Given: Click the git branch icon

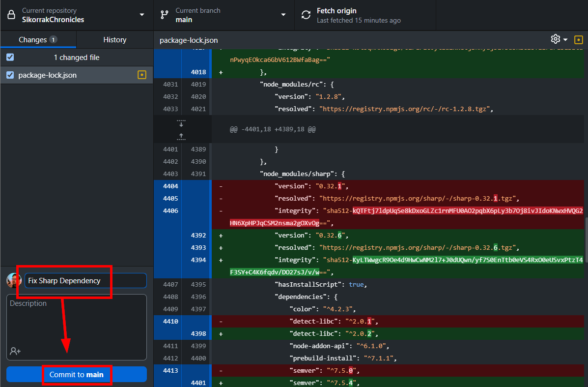Looking at the screenshot, I should click(x=165, y=15).
